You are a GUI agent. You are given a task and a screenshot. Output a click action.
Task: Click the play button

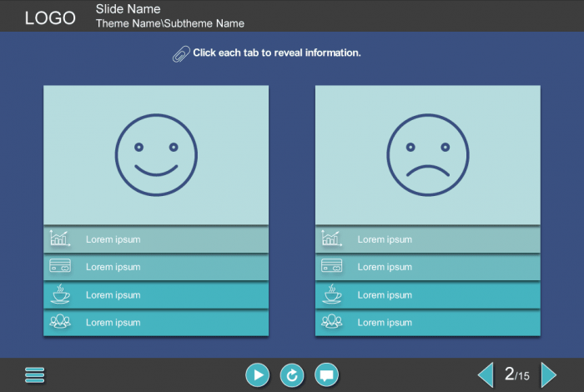[x=257, y=374]
